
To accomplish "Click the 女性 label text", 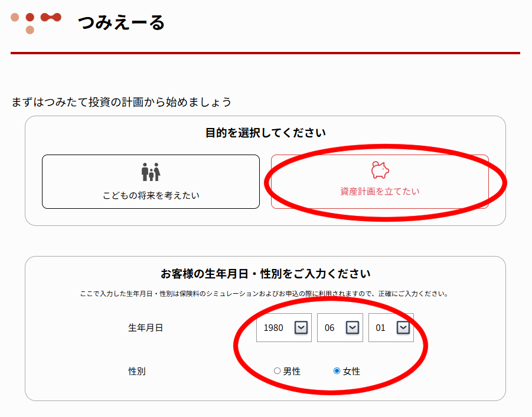I will point(351,371).
